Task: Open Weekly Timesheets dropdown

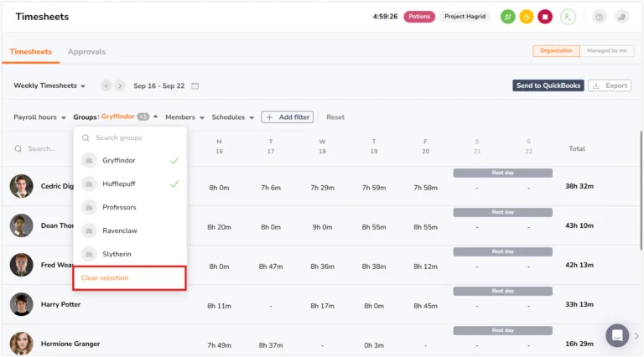Action: click(49, 85)
